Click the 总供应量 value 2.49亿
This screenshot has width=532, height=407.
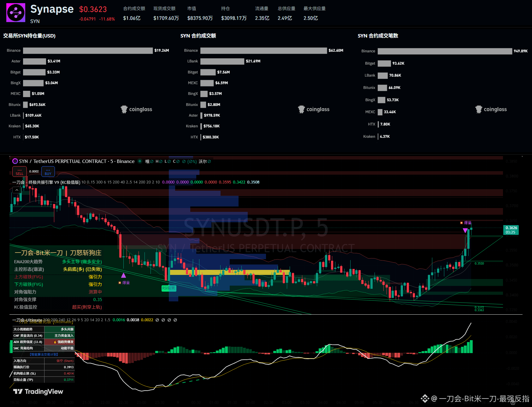[285, 18]
